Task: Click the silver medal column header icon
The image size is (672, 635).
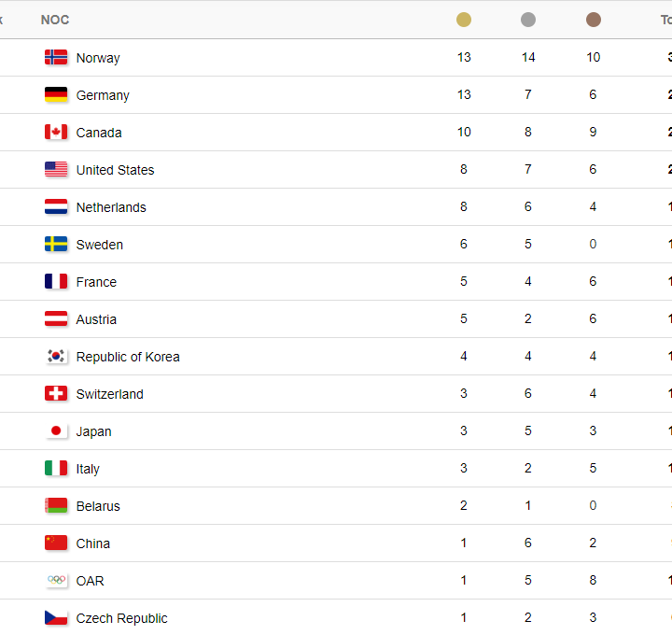Action: click(528, 20)
